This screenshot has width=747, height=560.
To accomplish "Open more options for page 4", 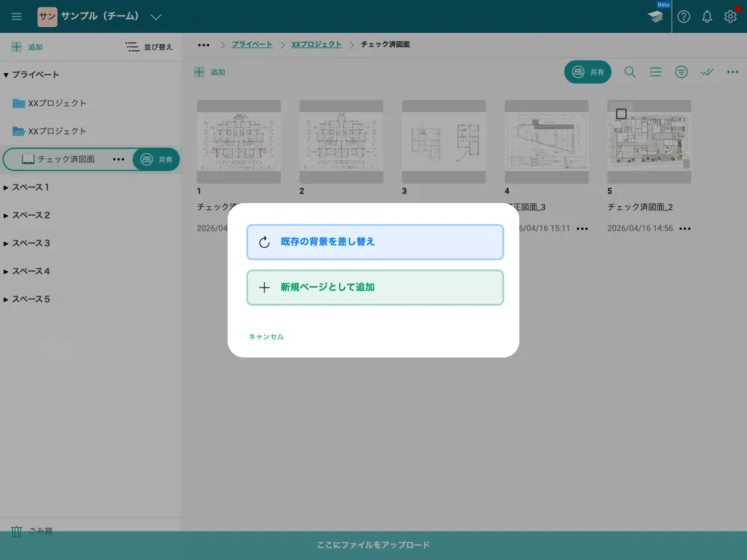I will pos(582,228).
